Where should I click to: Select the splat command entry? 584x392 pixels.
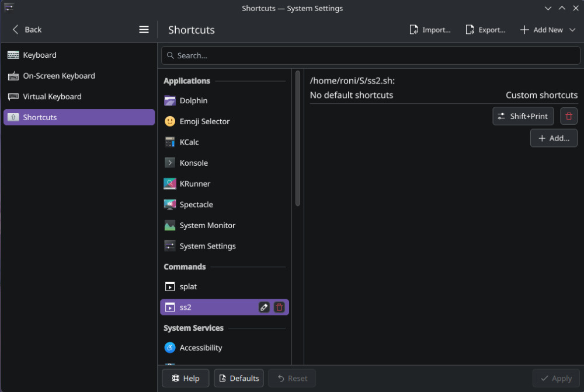click(225, 286)
